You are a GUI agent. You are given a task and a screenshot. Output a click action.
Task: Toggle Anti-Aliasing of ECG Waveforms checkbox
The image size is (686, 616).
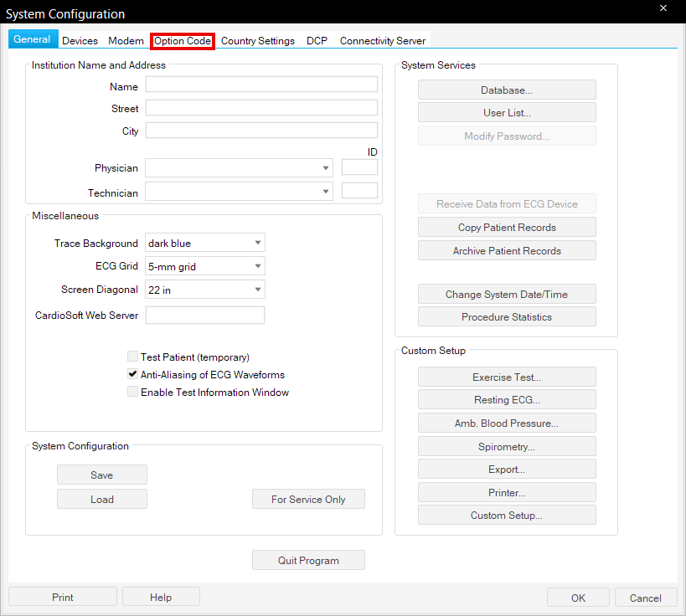[132, 375]
